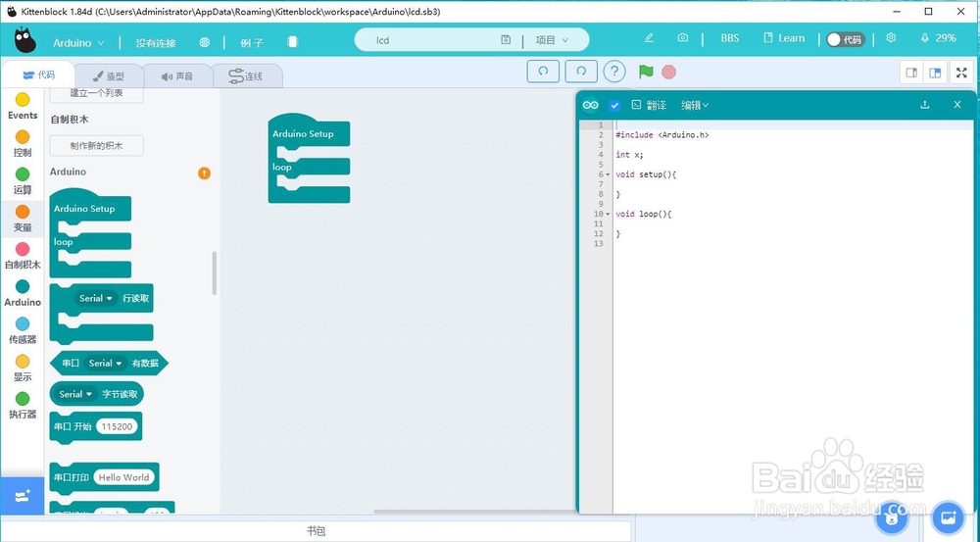Enter fullscreen stage mode icon
This screenshot has height=542, width=980.
point(961,73)
